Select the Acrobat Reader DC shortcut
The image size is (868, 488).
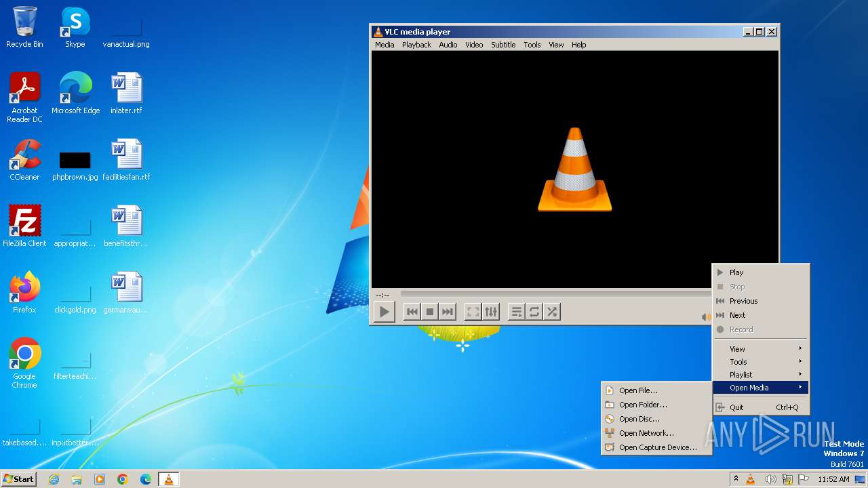point(24,98)
